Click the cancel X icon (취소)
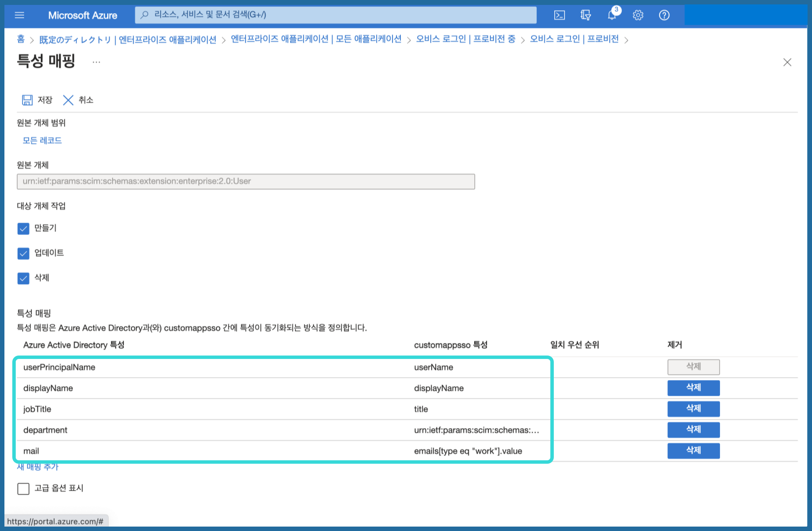The image size is (812, 531). click(x=68, y=100)
